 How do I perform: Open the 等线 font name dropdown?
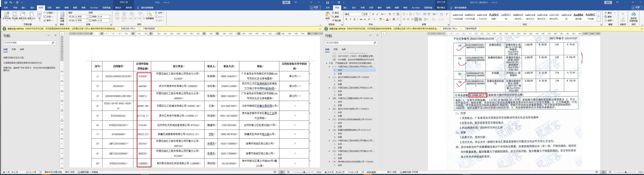[x=353, y=14]
